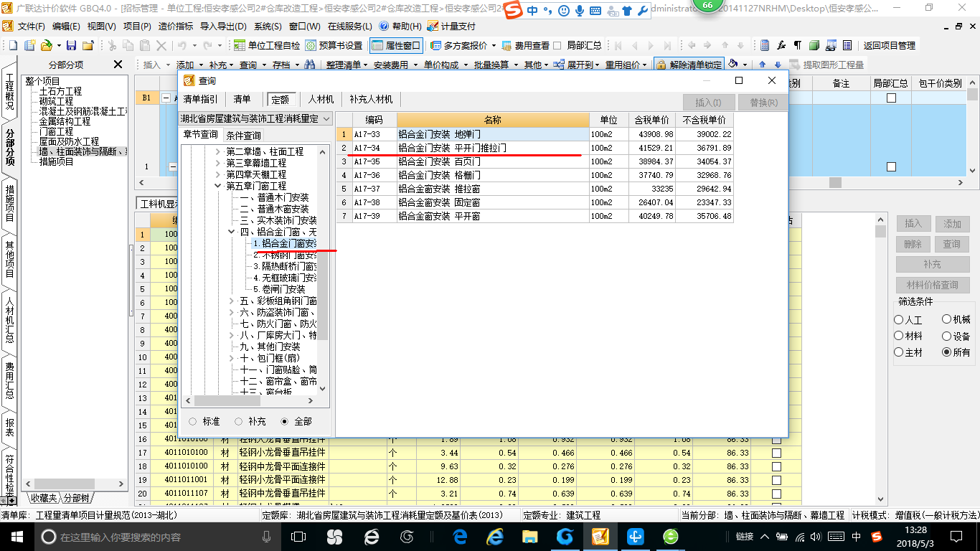980x551 pixels.
Task: Click the paragraph mark icon
Action: (x=798, y=45)
